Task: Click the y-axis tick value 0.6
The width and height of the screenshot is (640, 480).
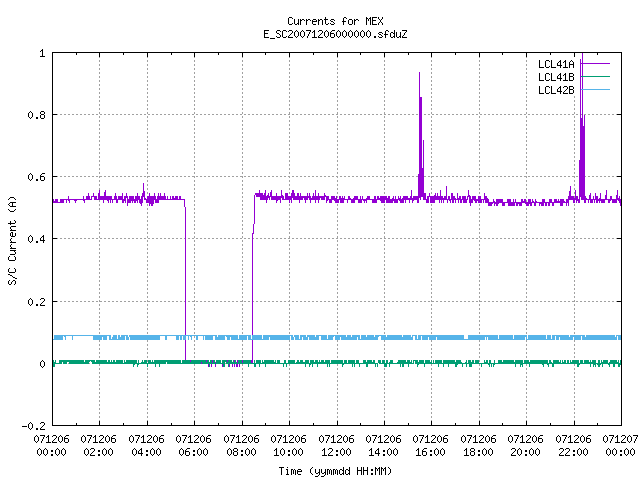Action: [x=37, y=177]
